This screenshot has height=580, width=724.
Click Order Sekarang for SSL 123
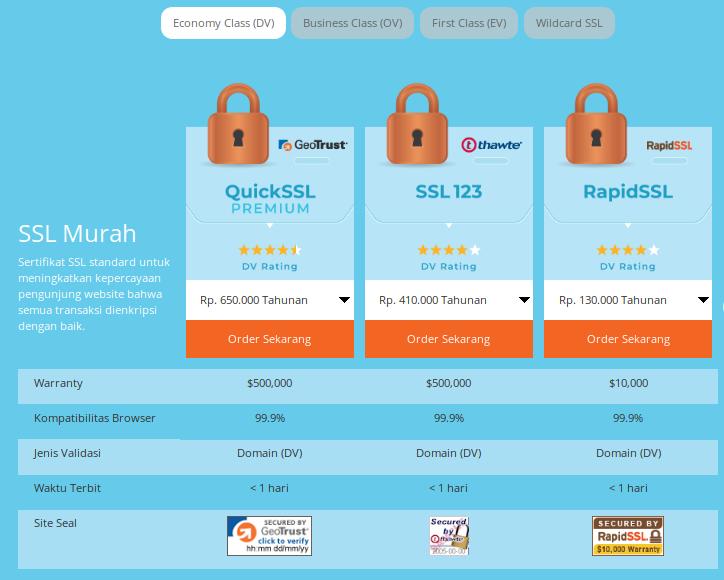[448, 339]
